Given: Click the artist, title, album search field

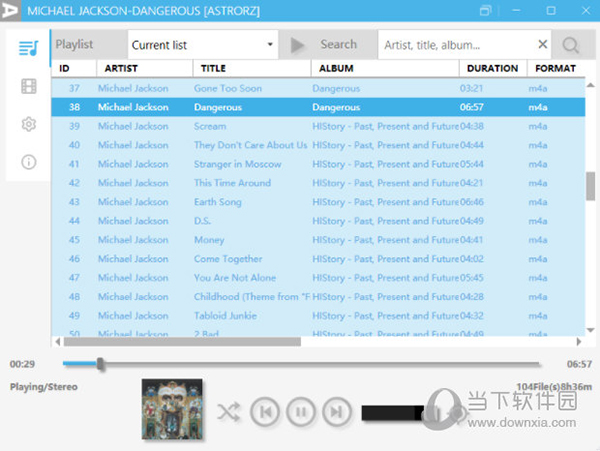Looking at the screenshot, I should click(x=458, y=45).
